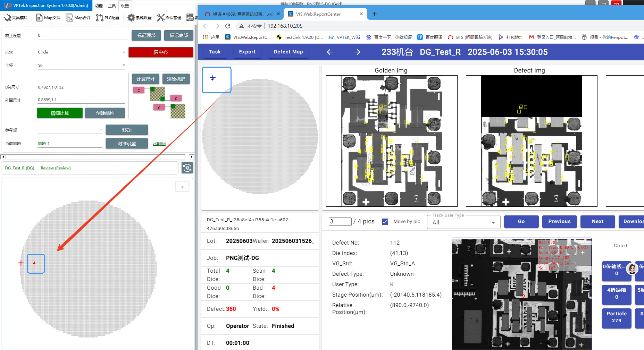Open the 百度翻译 bookmark
Image resolution: width=644 pixels, height=350 pixels.
tap(430, 37)
